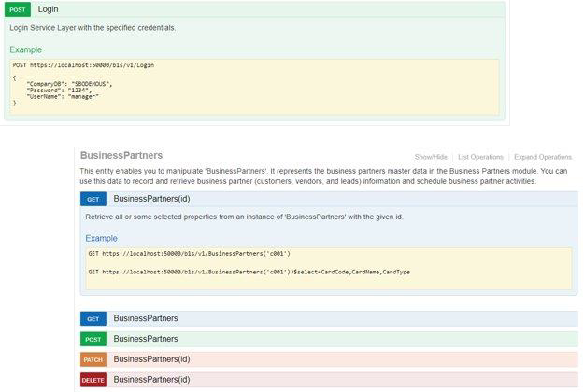584x392 pixels.
Task: Click the List Operations link
Action: click(480, 157)
